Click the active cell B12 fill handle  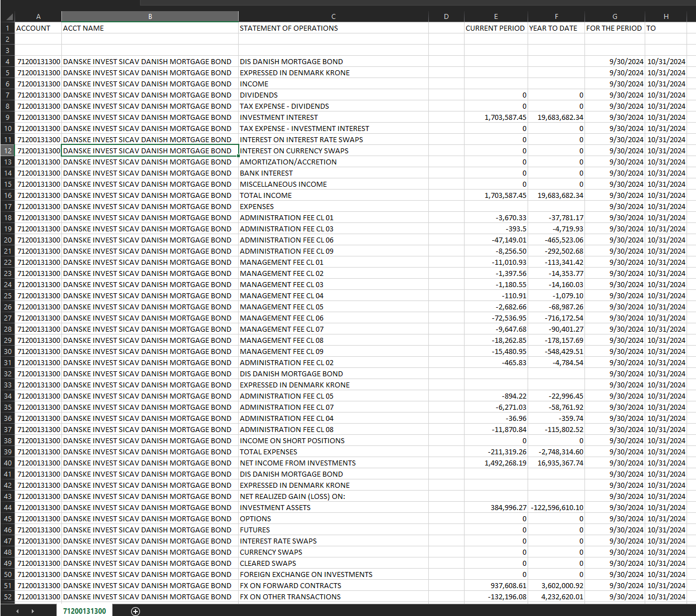[239, 156]
